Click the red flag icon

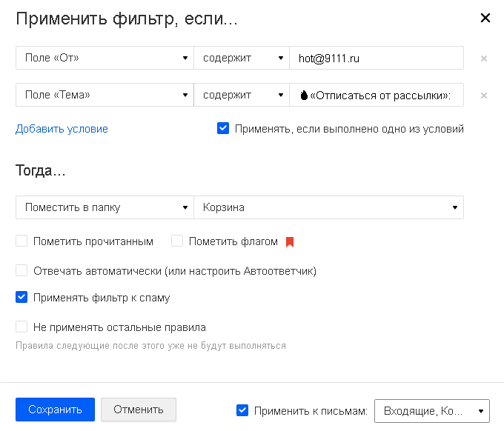click(290, 242)
